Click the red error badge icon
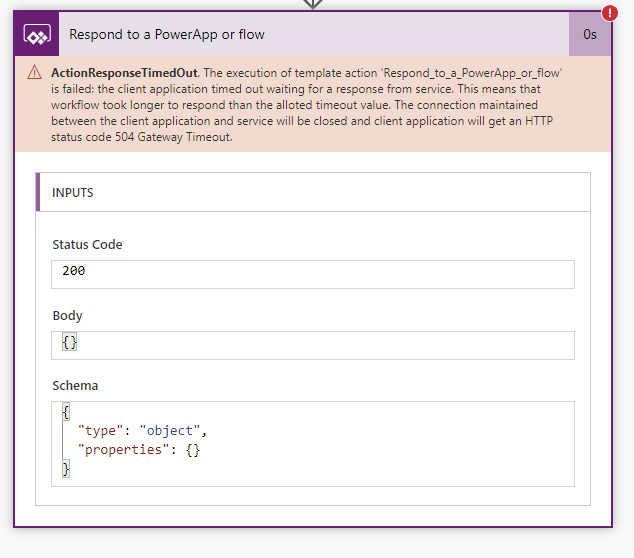This screenshot has width=634, height=558. coord(609,13)
